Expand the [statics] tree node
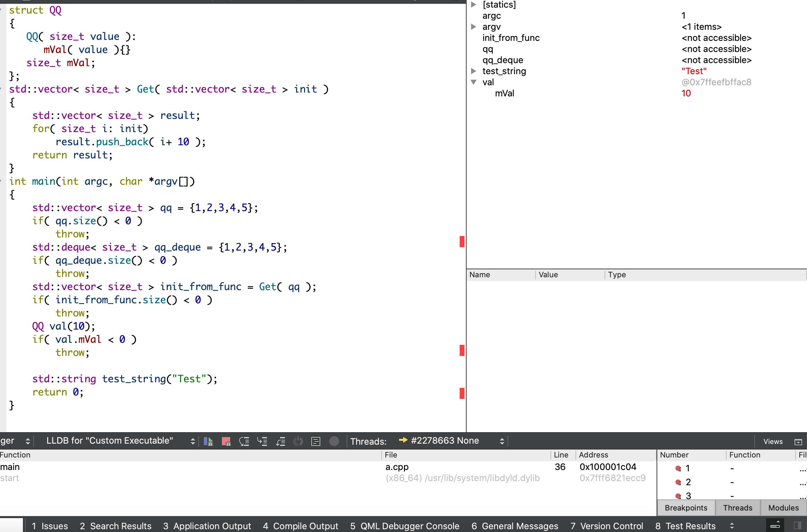Viewport: 807px width, 532px height. [x=474, y=5]
